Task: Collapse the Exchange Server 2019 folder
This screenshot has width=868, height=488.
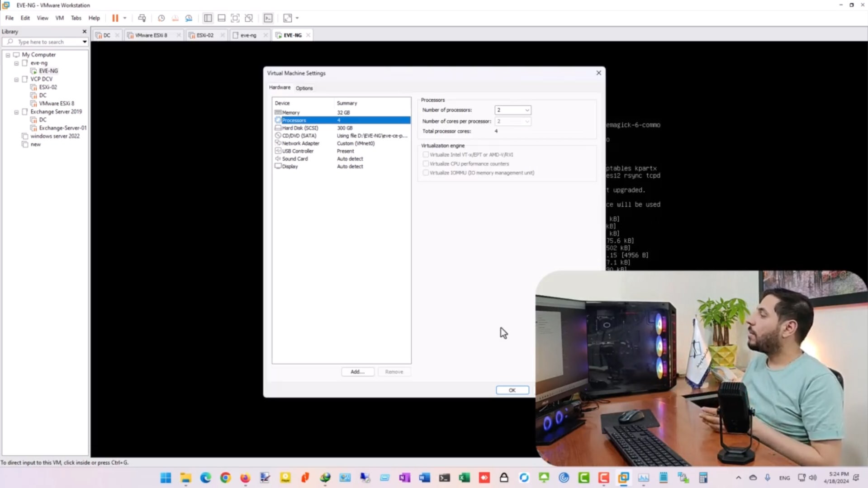Action: [17, 112]
